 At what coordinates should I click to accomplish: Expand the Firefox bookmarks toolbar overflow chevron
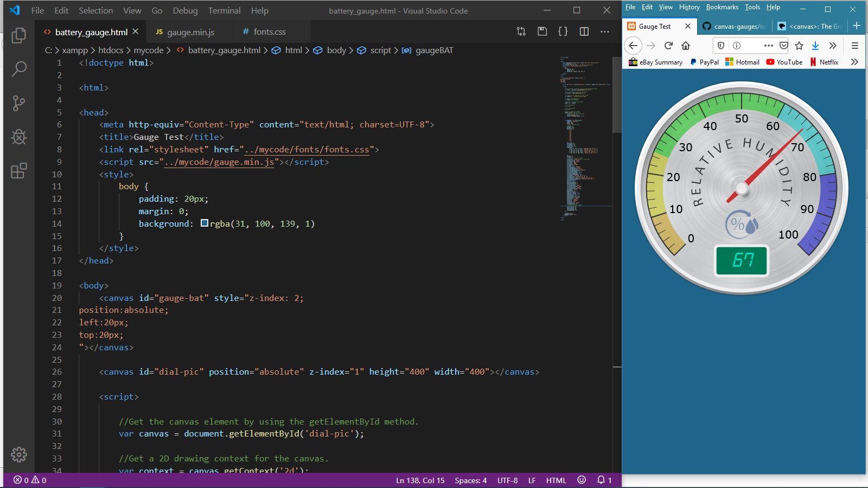pos(854,62)
